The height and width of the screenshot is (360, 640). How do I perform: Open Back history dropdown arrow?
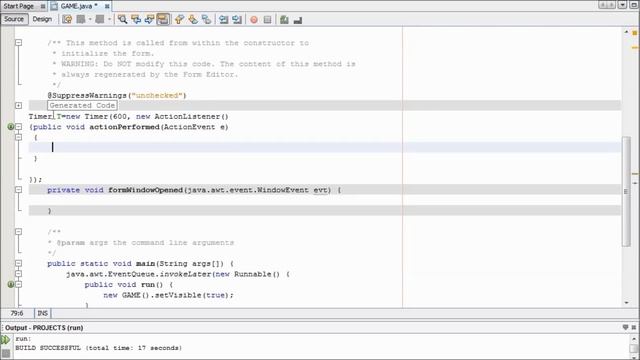click(x=90, y=19)
